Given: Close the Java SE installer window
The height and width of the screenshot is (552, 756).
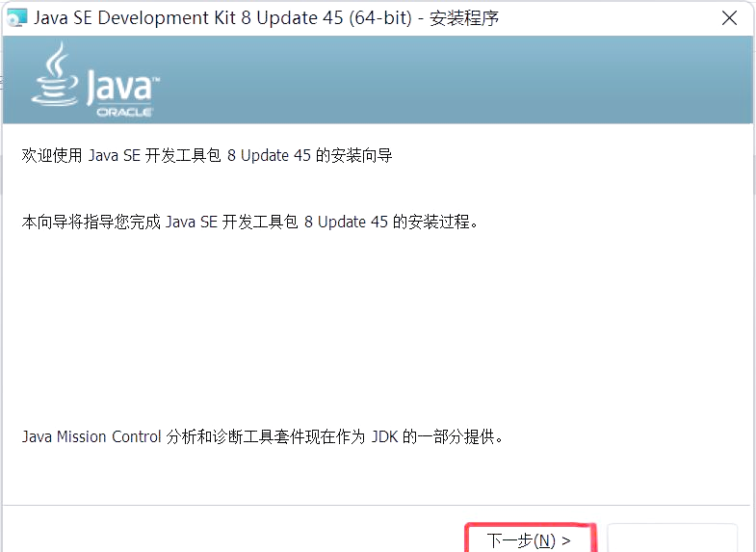Looking at the screenshot, I should click(729, 18).
